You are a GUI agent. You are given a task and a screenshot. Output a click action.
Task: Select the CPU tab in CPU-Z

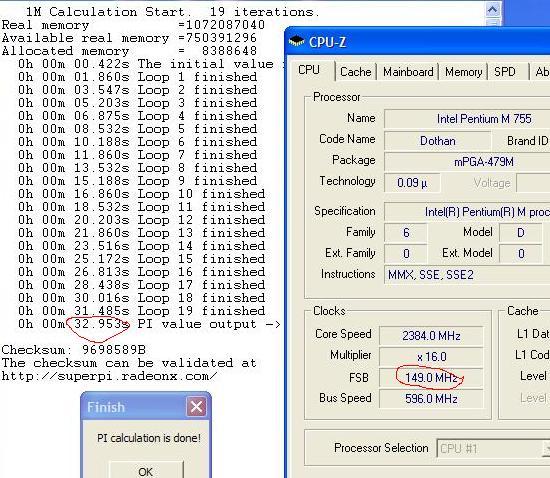tap(309, 70)
